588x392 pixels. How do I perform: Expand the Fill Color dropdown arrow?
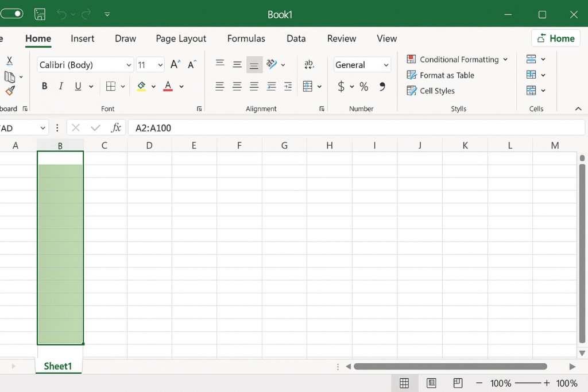(153, 87)
